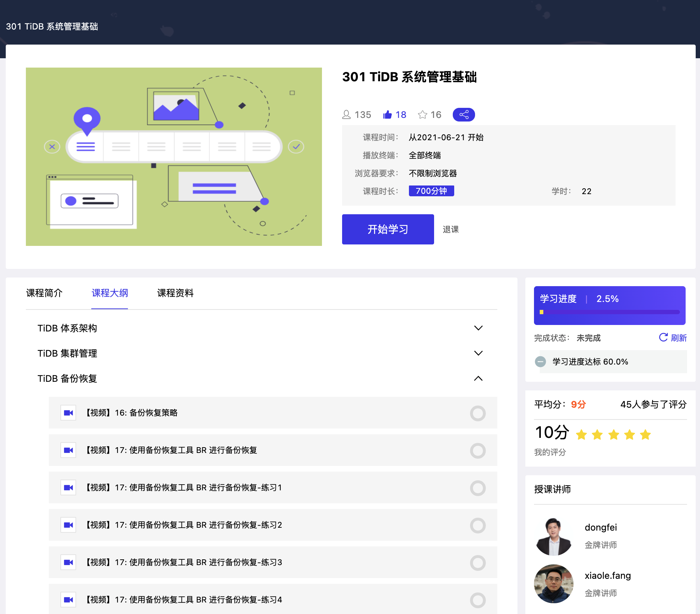This screenshot has height=614, width=700.
Task: Click the blue share icon button
Action: (x=464, y=115)
